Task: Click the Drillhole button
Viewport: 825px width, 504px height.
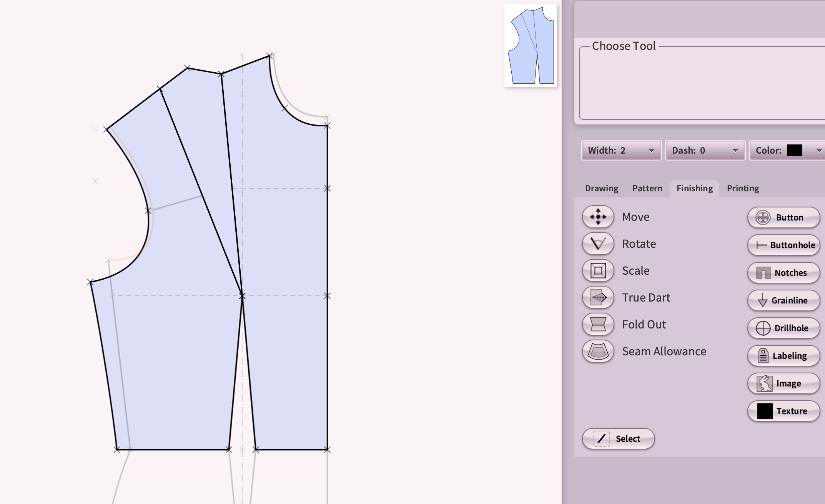Action: (784, 328)
